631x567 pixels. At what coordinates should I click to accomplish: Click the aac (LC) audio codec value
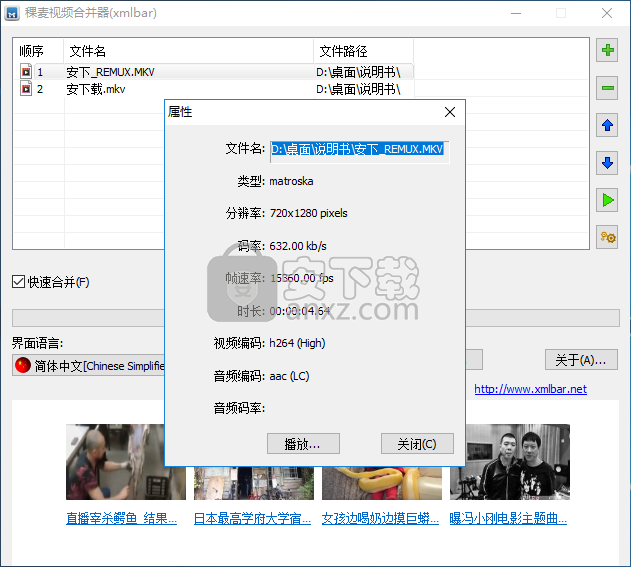[x=289, y=376]
